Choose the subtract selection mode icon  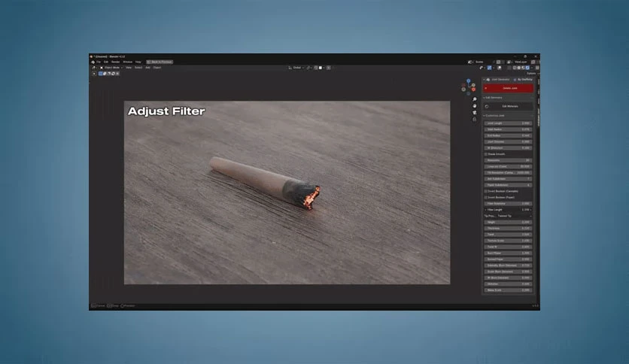(x=108, y=74)
